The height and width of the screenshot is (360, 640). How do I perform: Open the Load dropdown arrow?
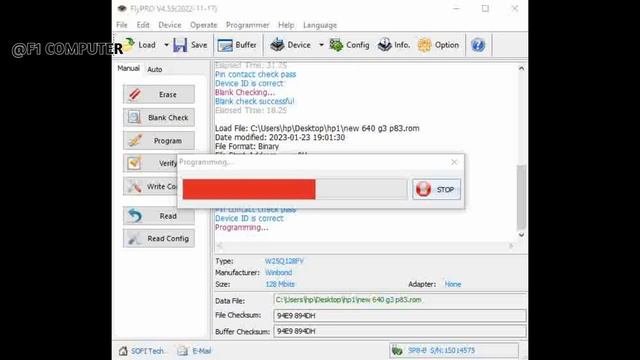(x=166, y=45)
